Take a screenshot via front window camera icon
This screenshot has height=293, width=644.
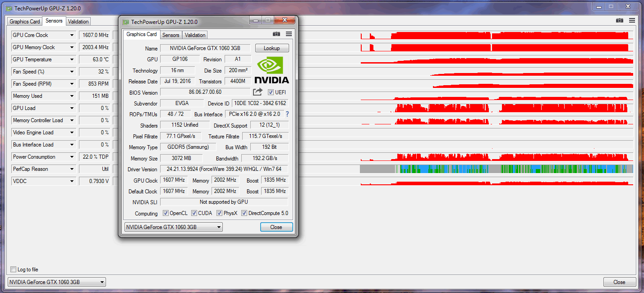coord(276,34)
